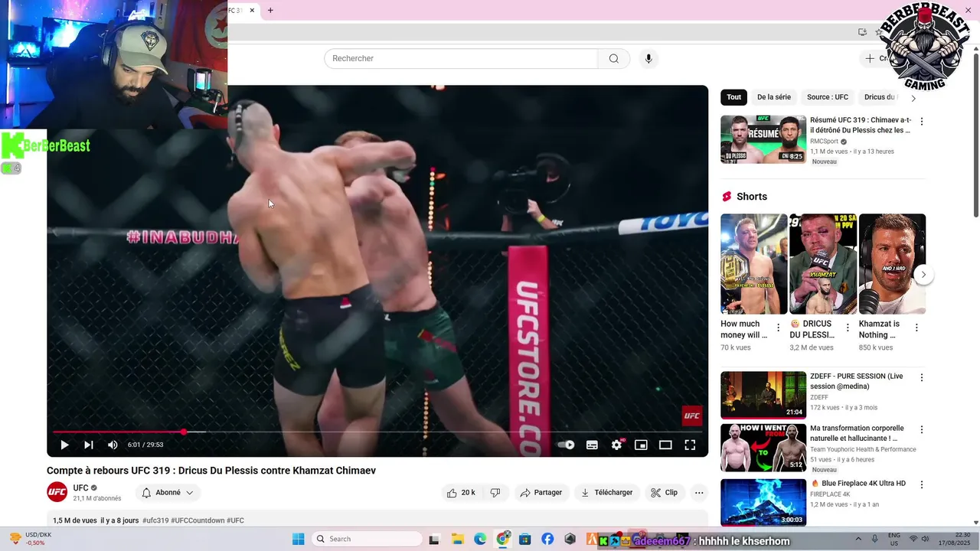Focus the Rechercher search field
This screenshot has height=551, width=980.
(x=461, y=59)
